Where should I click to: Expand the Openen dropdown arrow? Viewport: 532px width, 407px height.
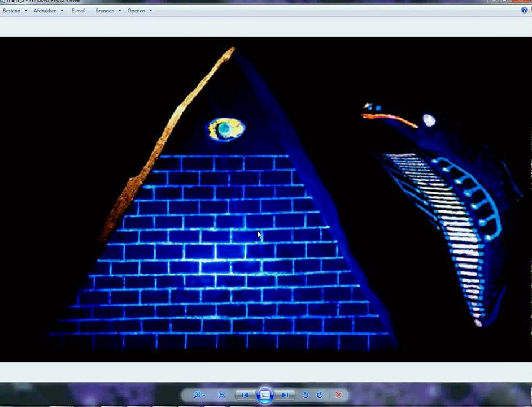coord(151,11)
